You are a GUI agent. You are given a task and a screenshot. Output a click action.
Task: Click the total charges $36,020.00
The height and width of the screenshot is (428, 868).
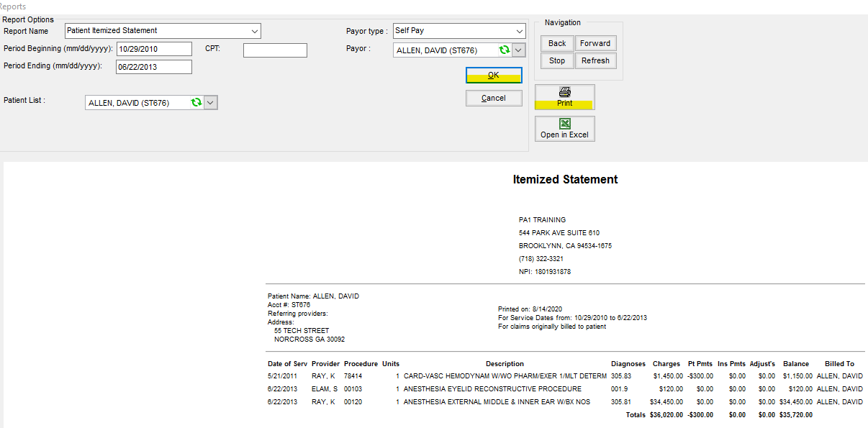point(666,414)
